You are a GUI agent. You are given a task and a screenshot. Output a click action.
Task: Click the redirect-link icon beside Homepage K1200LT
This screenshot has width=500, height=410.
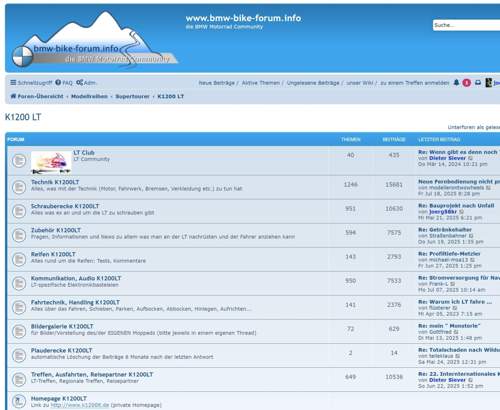click(x=19, y=401)
